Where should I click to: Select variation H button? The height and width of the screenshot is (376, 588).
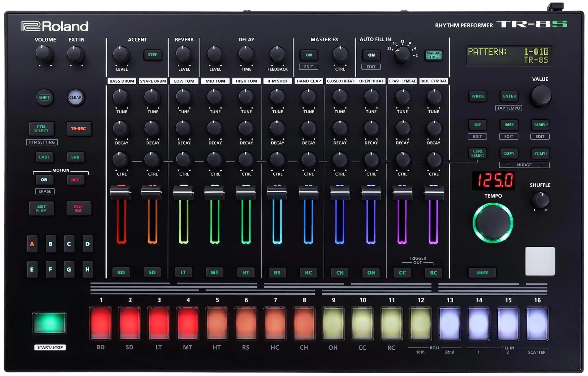87,270
